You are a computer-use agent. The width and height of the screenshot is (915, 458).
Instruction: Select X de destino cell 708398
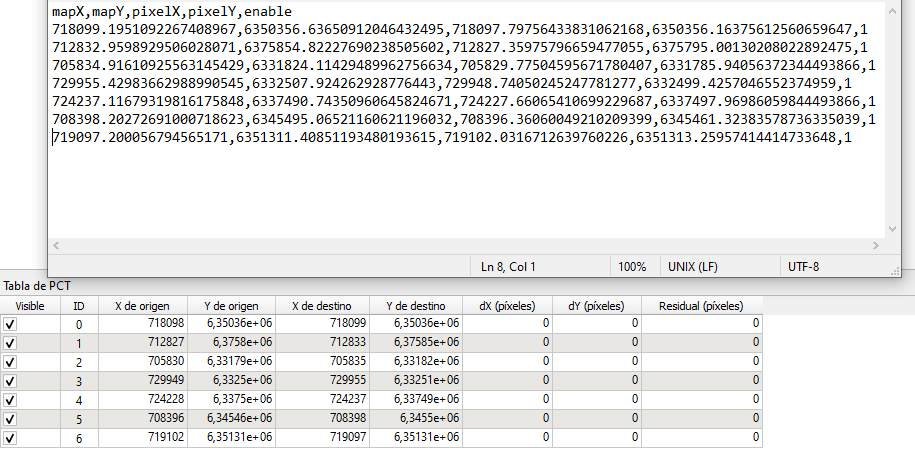[x=322, y=419]
